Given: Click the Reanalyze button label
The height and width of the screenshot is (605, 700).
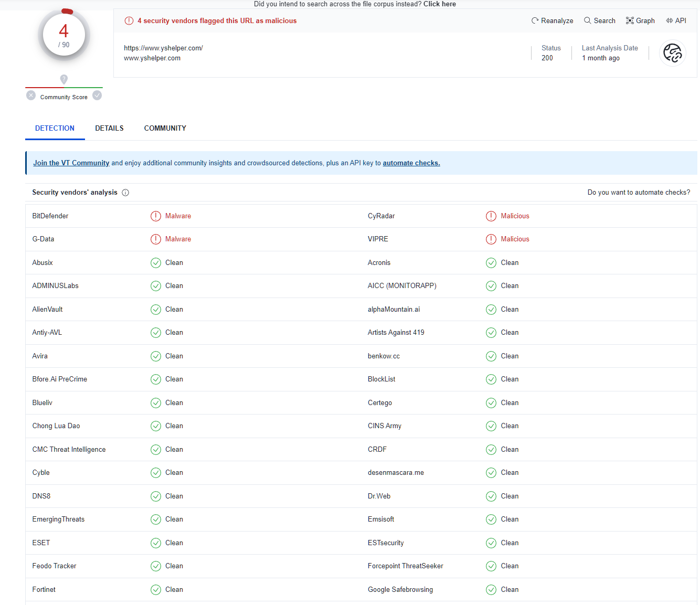Looking at the screenshot, I should 557,21.
